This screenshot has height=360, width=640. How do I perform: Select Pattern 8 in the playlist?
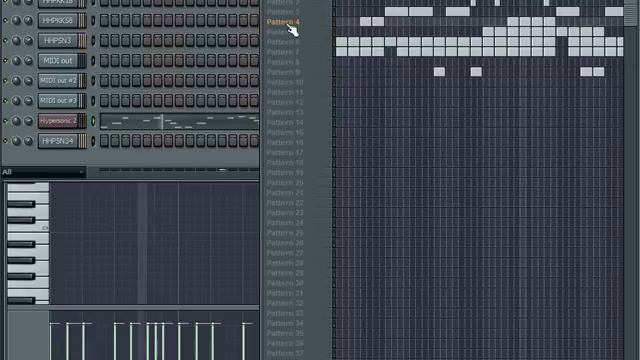click(283, 62)
